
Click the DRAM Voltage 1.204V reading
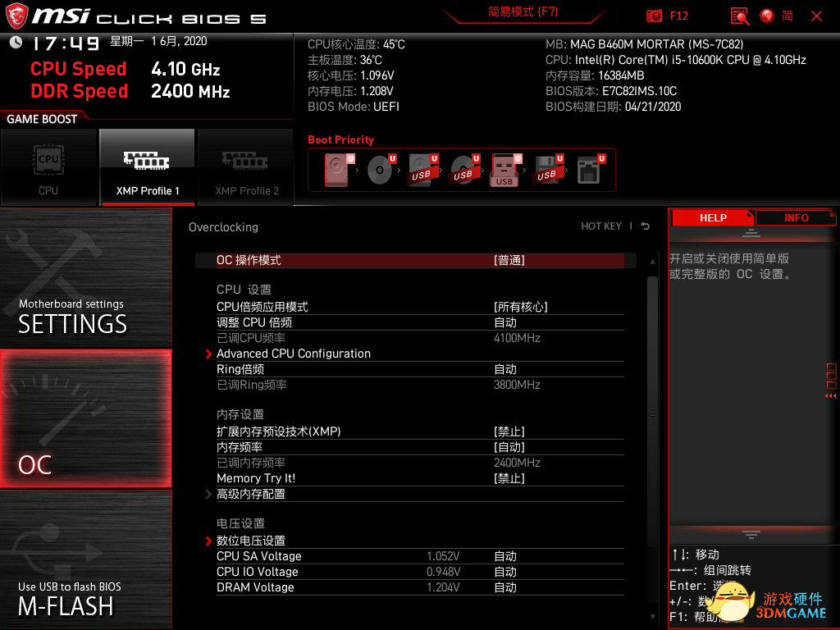pos(443,587)
